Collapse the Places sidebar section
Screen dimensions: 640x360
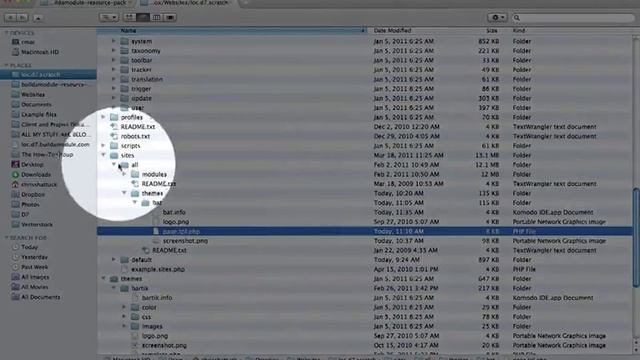[x=6, y=65]
